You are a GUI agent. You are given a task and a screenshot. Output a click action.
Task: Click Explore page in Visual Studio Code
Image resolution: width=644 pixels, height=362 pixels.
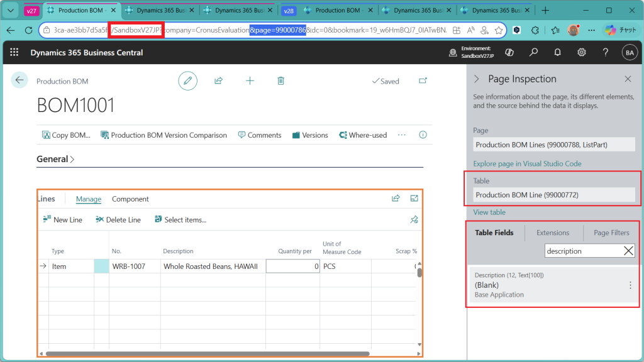(527, 163)
